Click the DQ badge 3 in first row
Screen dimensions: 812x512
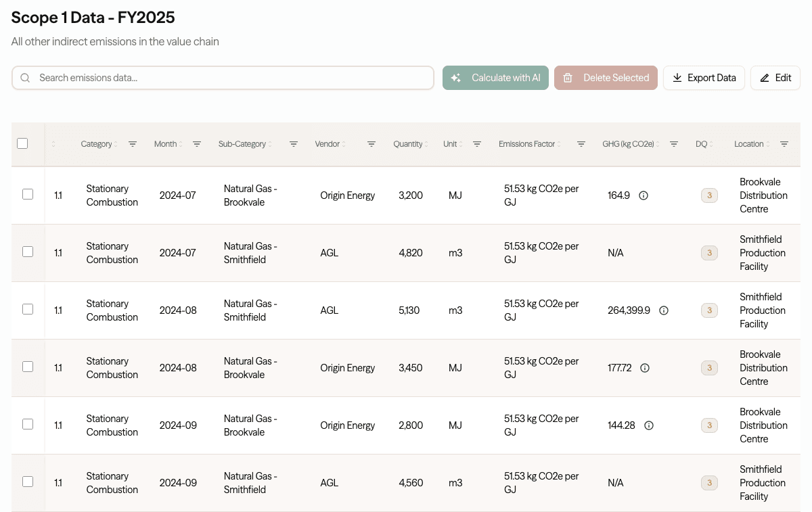(x=709, y=196)
